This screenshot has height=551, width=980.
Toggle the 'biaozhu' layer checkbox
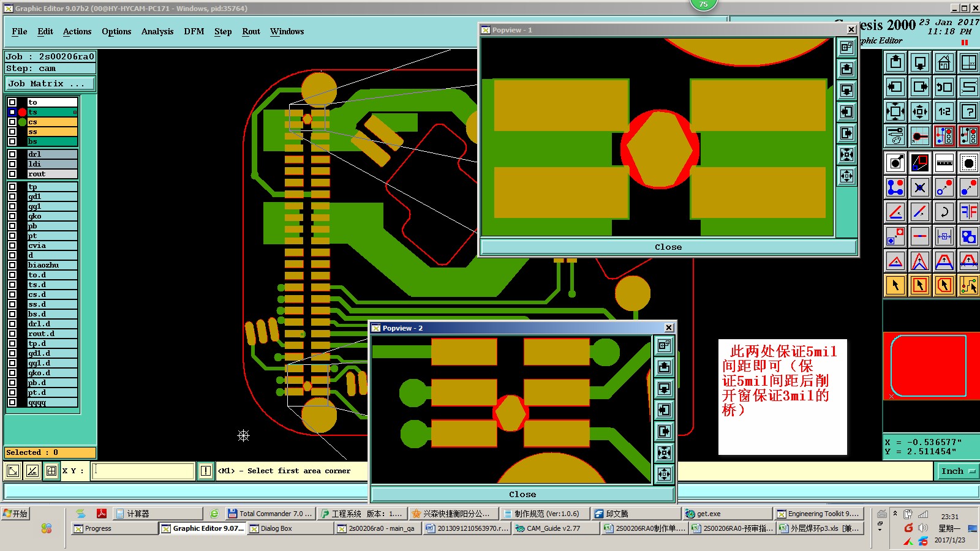pyautogui.click(x=12, y=265)
